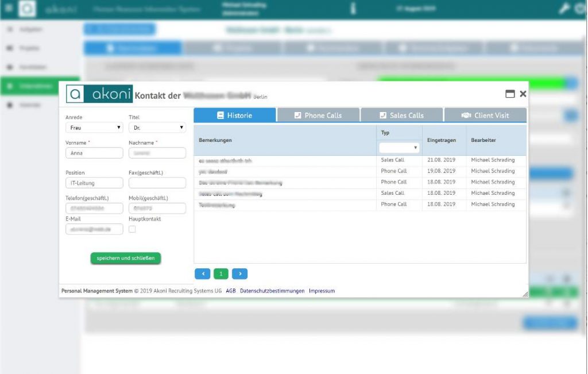Select the Kalender icon in the sidebar

tap(9, 105)
